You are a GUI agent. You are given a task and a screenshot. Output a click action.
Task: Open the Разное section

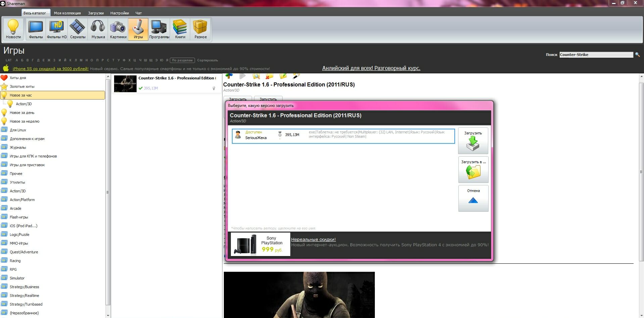pyautogui.click(x=200, y=29)
